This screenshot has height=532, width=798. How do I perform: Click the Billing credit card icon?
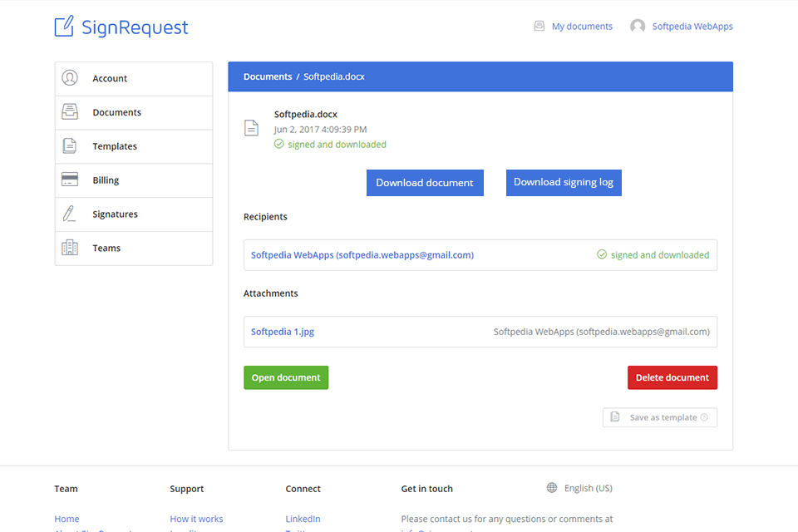click(x=70, y=180)
